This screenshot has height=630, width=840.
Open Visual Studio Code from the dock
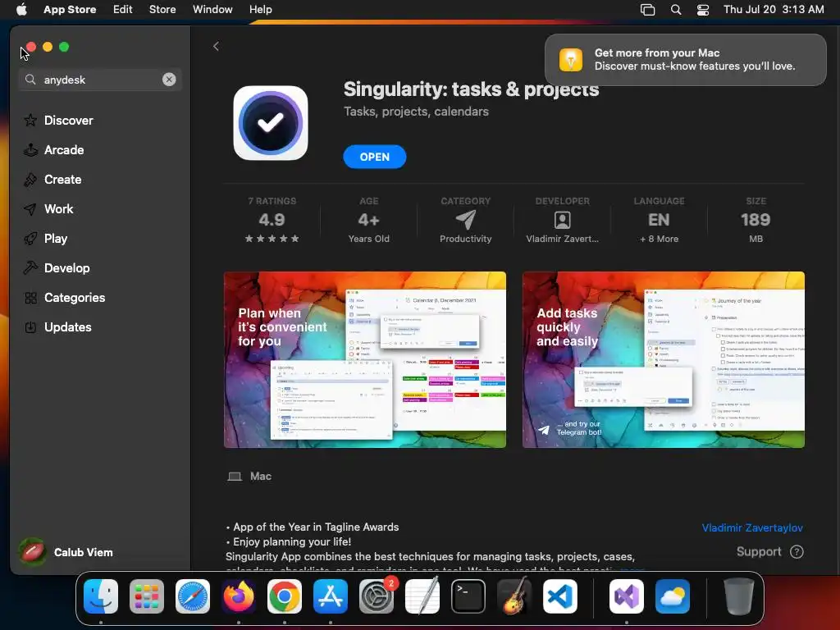tap(559, 596)
